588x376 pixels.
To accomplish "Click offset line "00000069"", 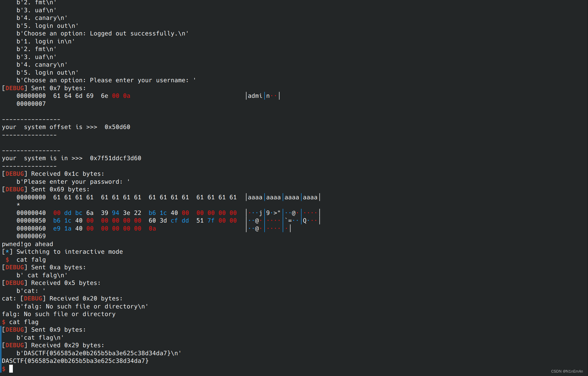I will pos(31,236).
